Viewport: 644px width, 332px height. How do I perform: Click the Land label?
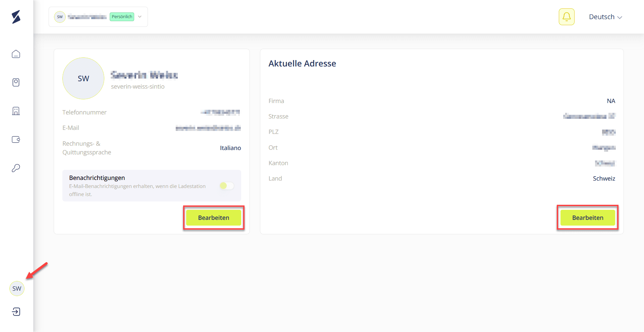tap(275, 179)
